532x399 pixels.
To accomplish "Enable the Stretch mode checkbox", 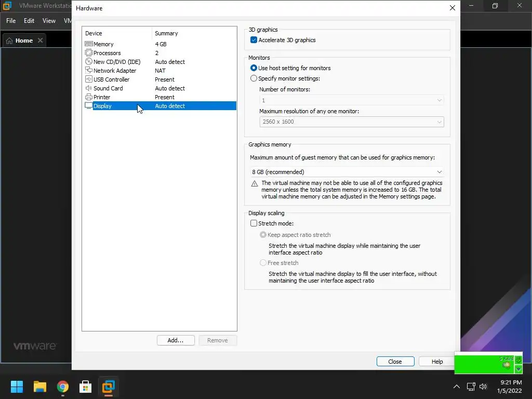I will coord(254,223).
